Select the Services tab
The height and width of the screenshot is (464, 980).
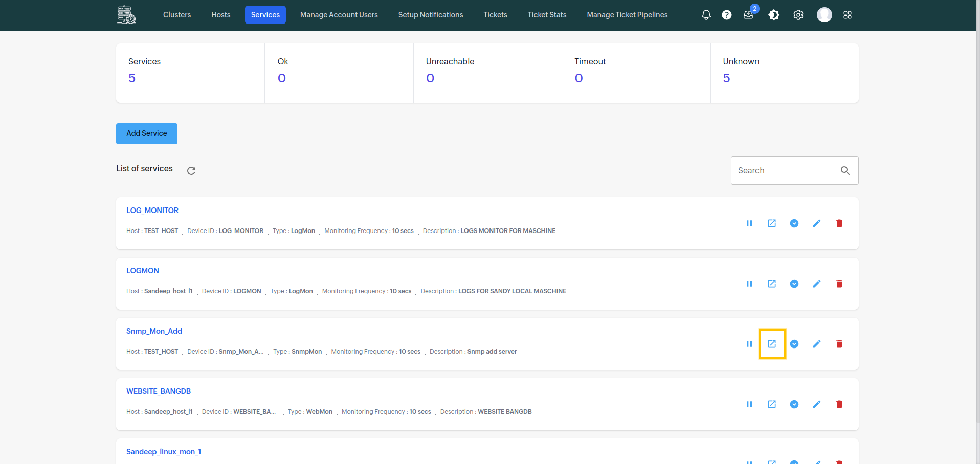(x=265, y=15)
